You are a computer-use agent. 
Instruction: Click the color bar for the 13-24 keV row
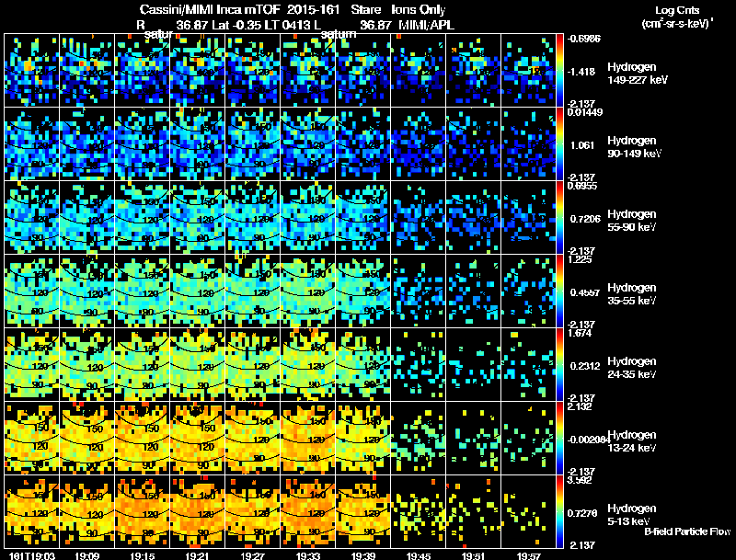click(x=559, y=439)
